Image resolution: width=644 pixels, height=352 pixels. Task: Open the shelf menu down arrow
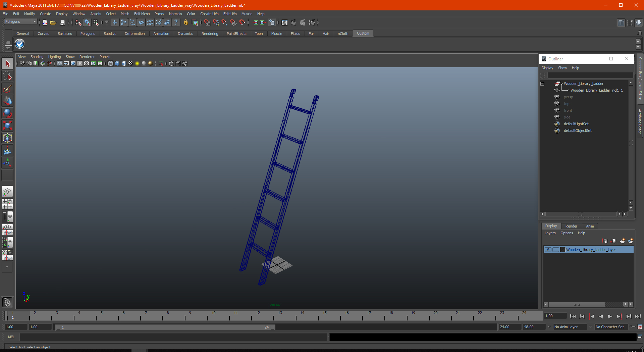point(8,48)
